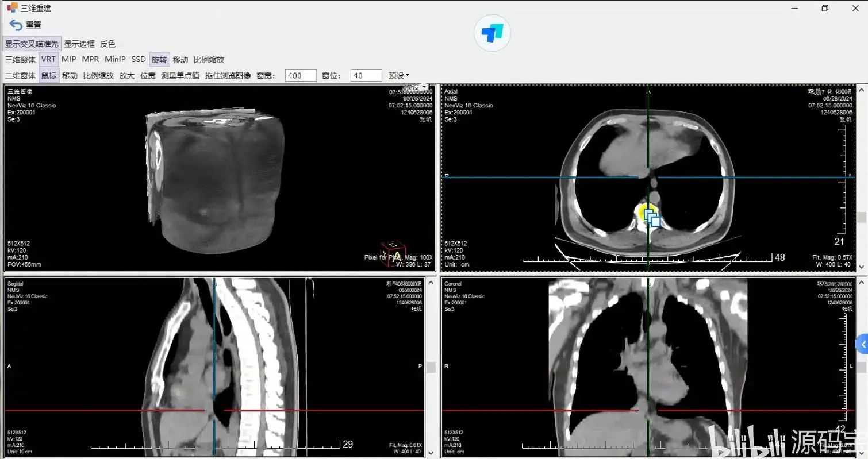This screenshot has width=868, height=459.
Task: Click the 'Axial' label in top-right view
Action: 451,92
